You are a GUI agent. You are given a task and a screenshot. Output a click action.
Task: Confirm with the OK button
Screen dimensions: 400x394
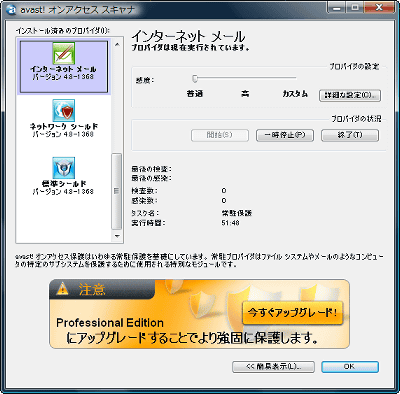(x=350, y=367)
